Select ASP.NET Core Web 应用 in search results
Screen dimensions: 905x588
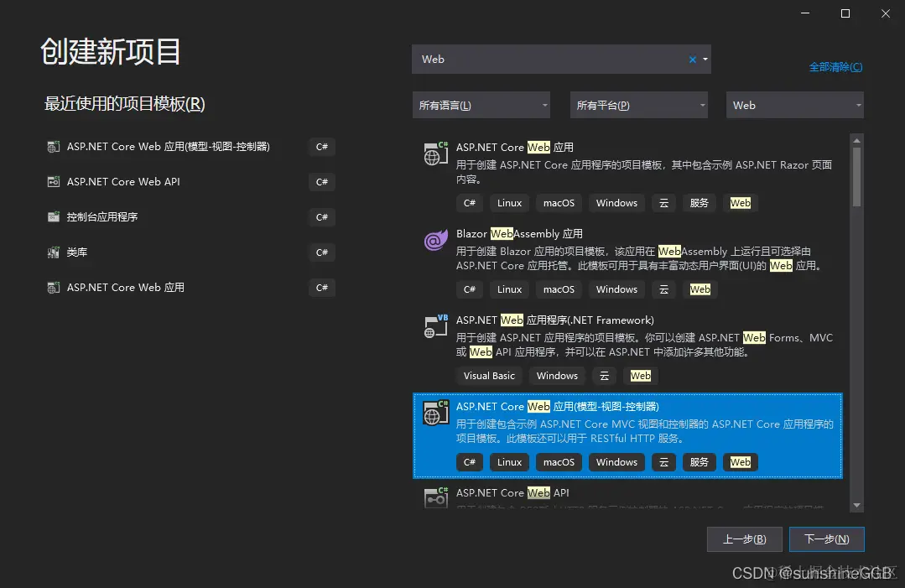pyautogui.click(x=514, y=147)
